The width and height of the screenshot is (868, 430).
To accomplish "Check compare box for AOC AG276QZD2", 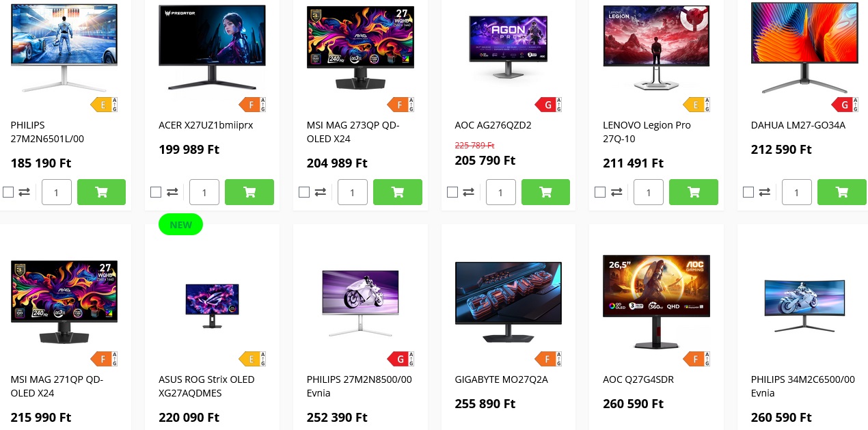I will point(452,192).
